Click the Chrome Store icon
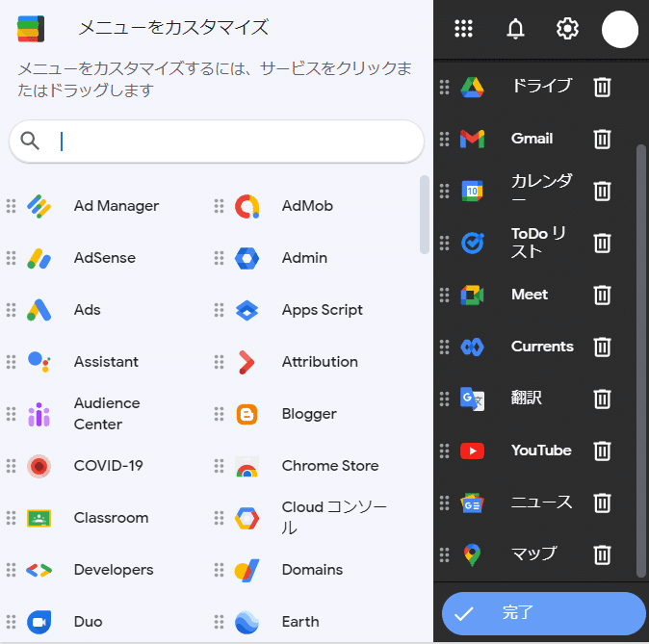The image size is (649, 644). (247, 467)
